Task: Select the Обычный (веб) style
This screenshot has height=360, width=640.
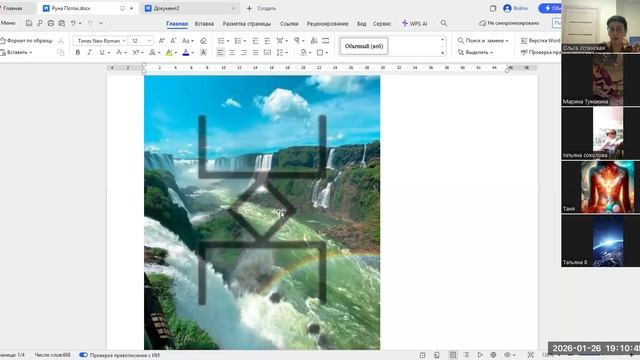Action: click(364, 46)
